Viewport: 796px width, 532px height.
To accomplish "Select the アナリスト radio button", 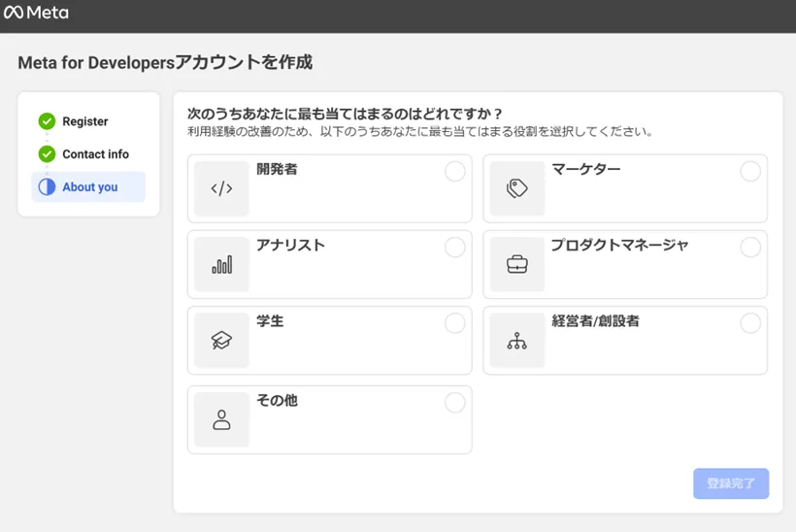I will (455, 248).
